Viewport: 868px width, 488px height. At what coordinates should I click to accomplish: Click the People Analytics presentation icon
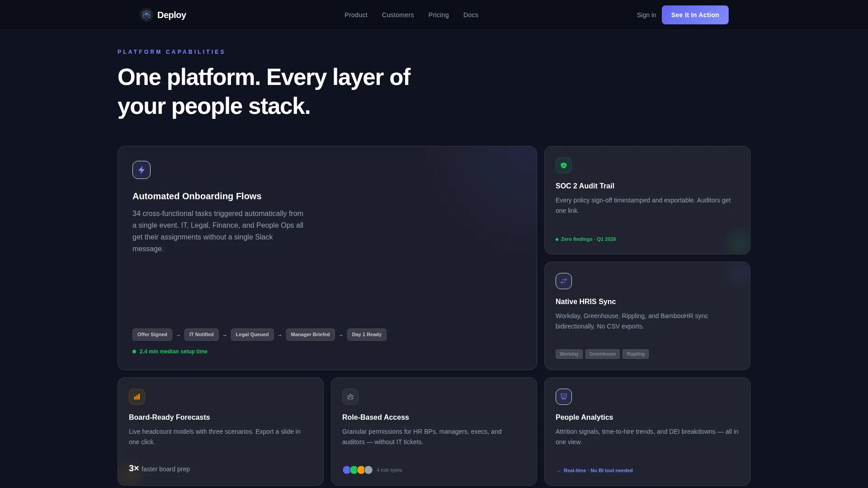tap(564, 397)
